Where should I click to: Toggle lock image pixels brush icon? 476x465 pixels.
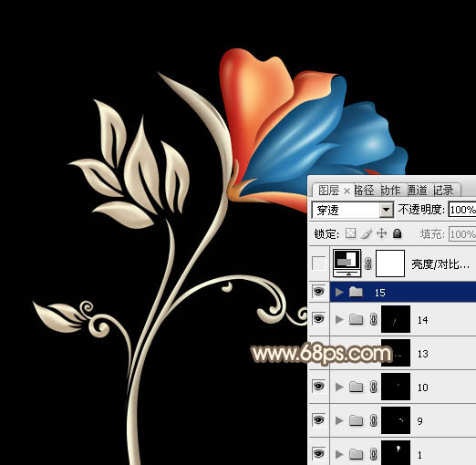(367, 233)
